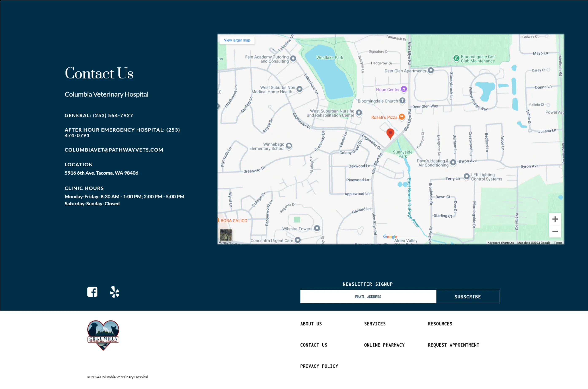Navigate to Request Appointment page
Screen dimensions: 588x389
453,345
